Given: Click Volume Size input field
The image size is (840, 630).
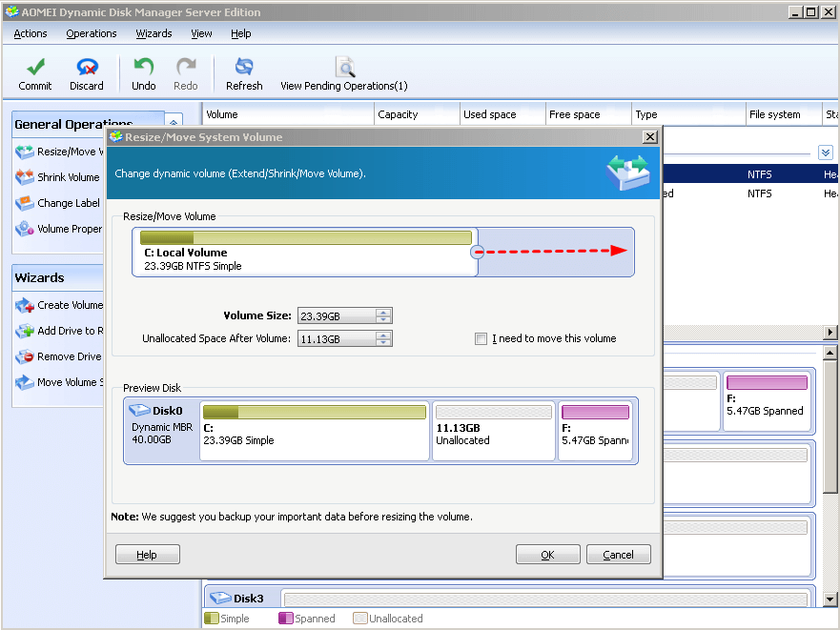Looking at the screenshot, I should tap(337, 316).
